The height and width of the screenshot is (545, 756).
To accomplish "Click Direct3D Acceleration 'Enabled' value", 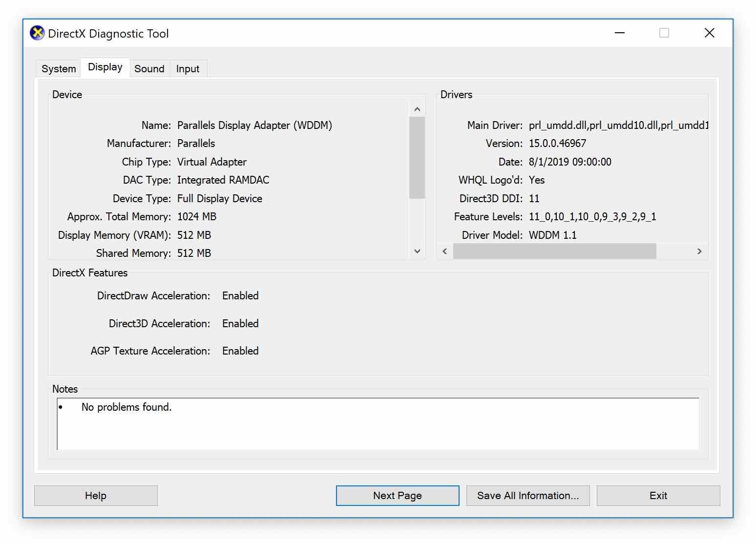I will (240, 324).
